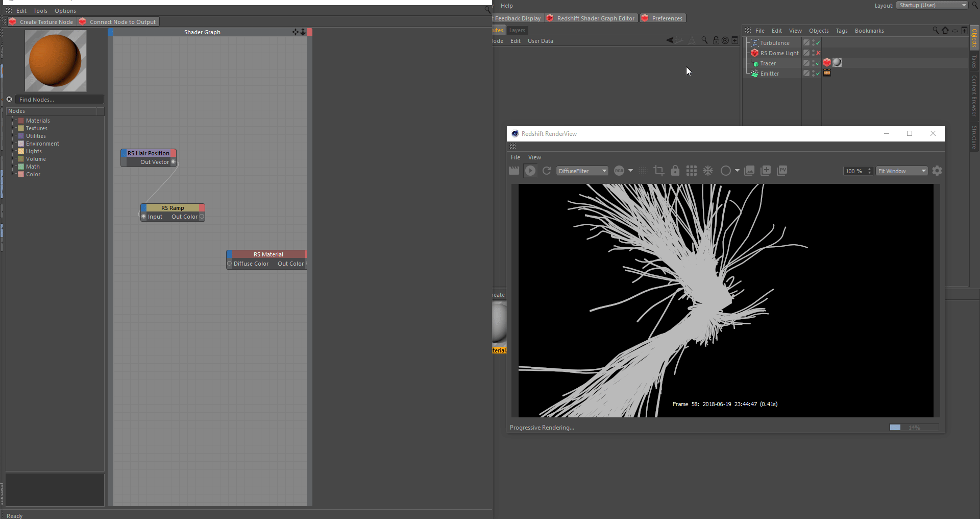Open the DiffuseFilter AOV dropdown

coord(582,171)
